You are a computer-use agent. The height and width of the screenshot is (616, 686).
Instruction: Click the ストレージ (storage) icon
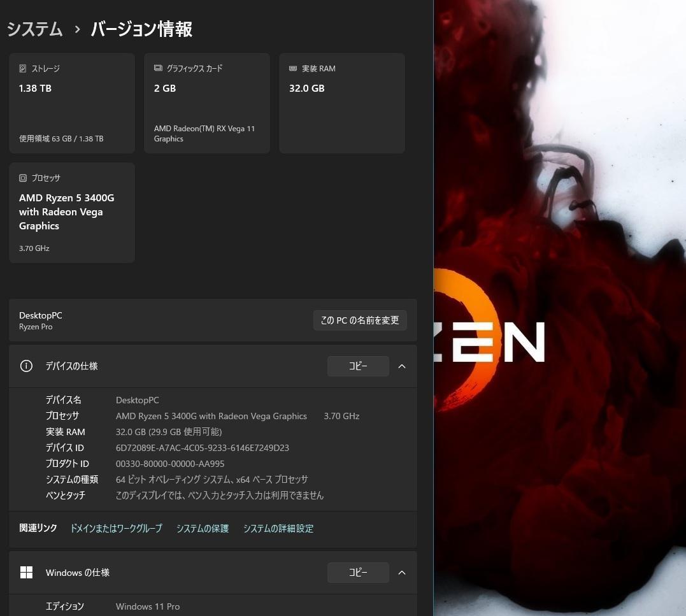click(22, 68)
